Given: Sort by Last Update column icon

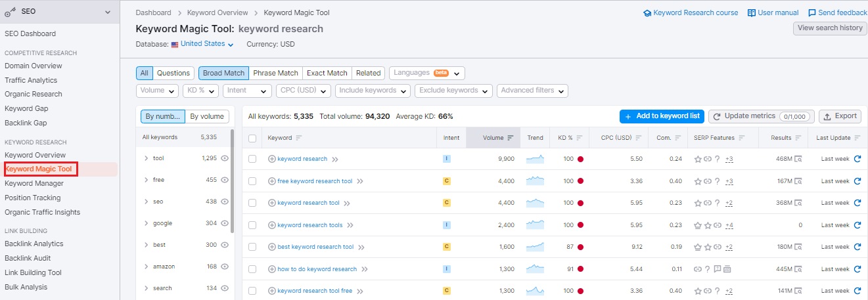Looking at the screenshot, I should 857,138.
